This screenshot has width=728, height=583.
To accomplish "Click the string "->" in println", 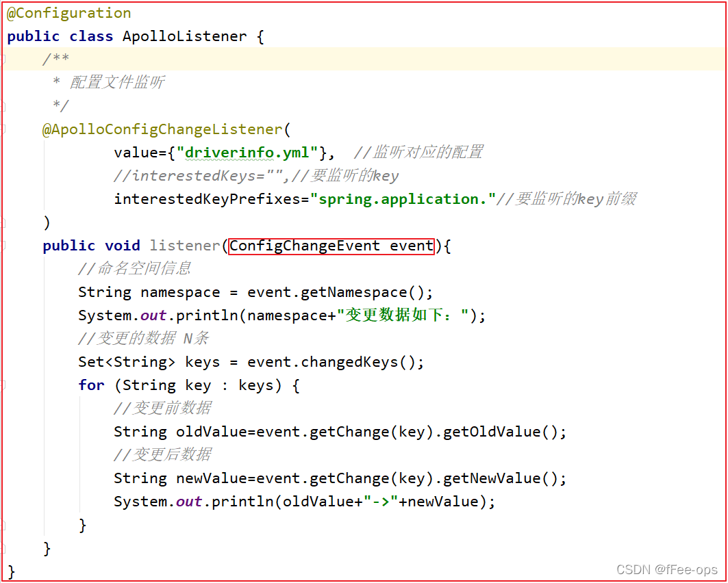I will point(381,502).
